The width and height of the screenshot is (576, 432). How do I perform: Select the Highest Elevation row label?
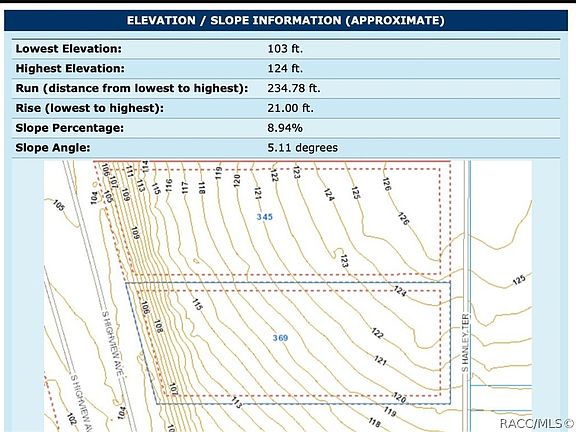(70, 68)
